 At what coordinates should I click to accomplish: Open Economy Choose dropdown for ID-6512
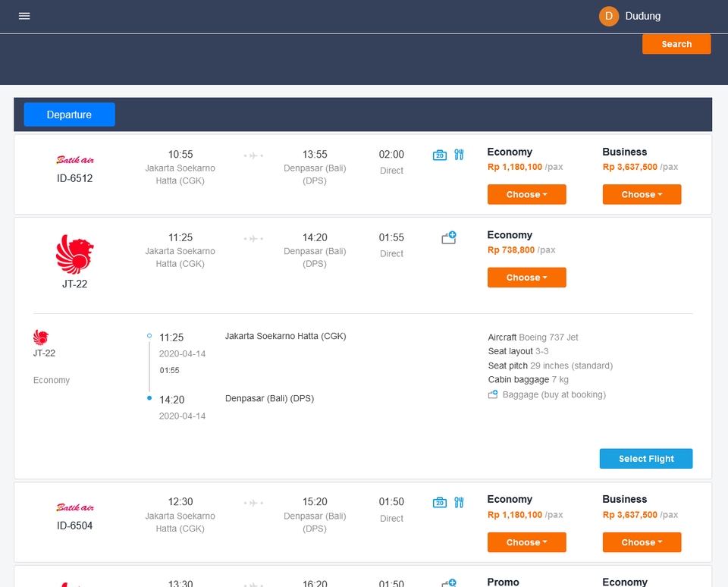[x=526, y=195]
